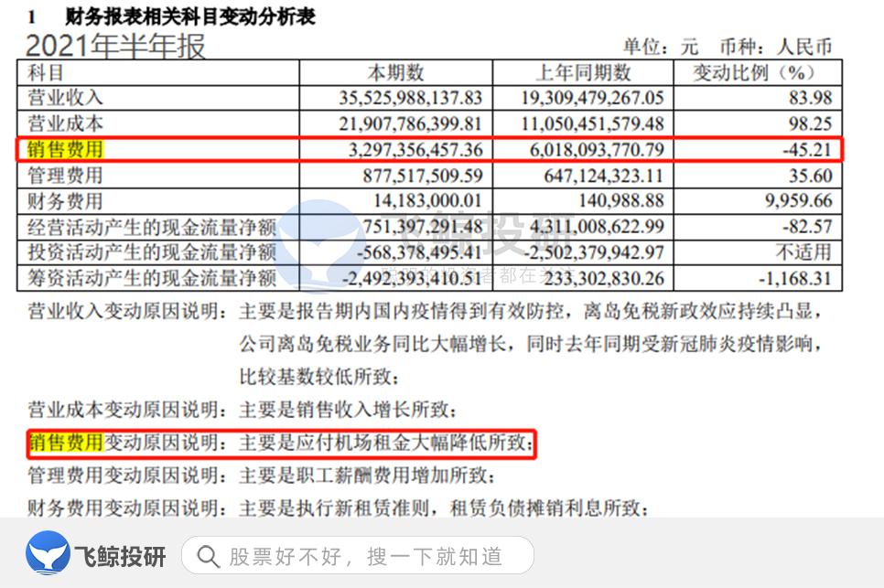This screenshot has width=884, height=588.
Task: Select value 19,309,479,267.05 in 上年同期数 column
Action: (x=592, y=98)
